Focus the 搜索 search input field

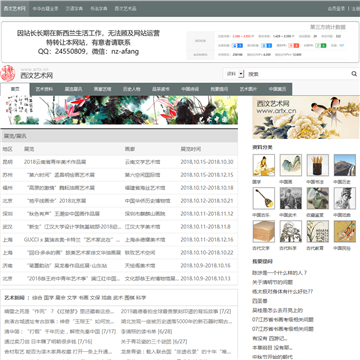click(x=297, y=74)
